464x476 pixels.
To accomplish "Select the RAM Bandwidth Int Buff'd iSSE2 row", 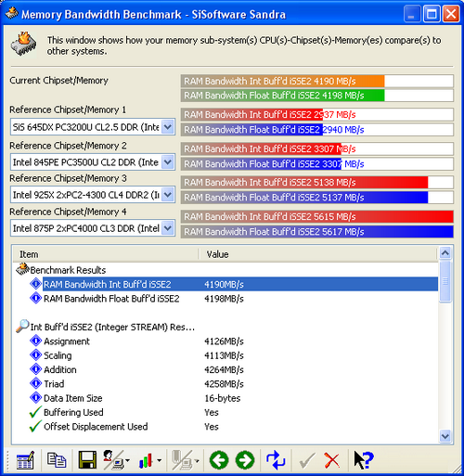I will (x=226, y=284).
